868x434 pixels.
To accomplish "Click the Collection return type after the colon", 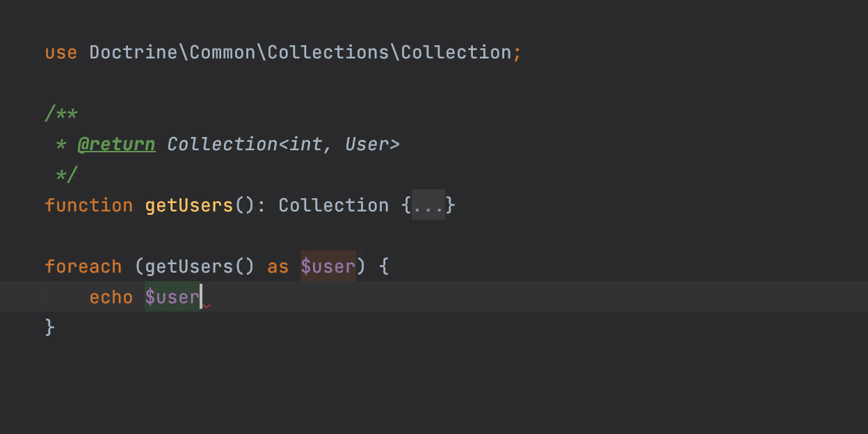I will click(334, 205).
